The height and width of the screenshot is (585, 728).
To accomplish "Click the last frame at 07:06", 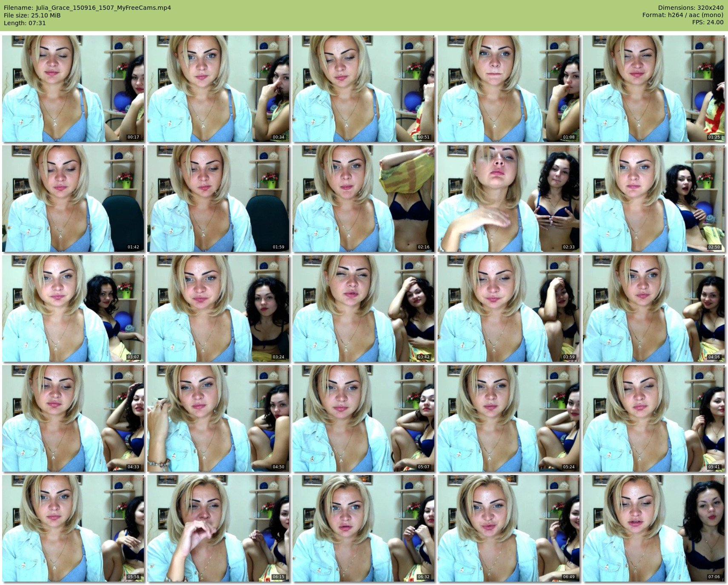I will click(654, 528).
